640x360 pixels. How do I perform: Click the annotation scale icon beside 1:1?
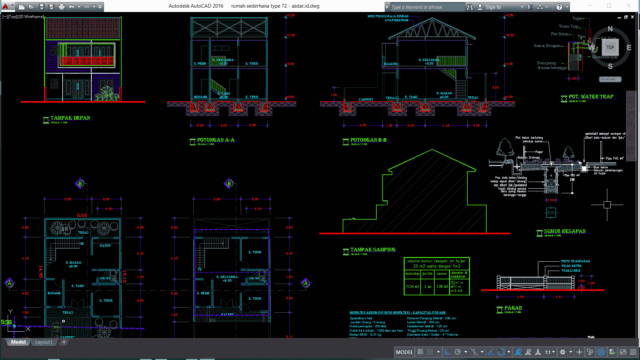click(x=538, y=352)
